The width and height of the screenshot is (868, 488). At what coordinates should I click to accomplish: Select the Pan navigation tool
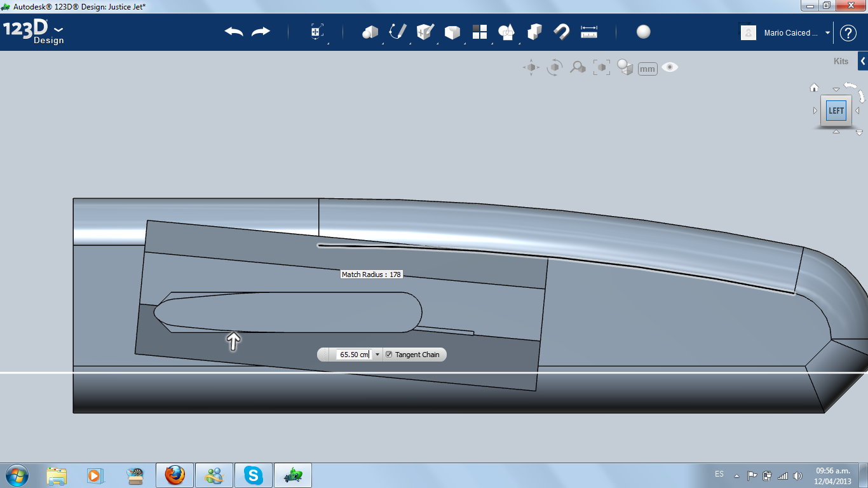[531, 67]
